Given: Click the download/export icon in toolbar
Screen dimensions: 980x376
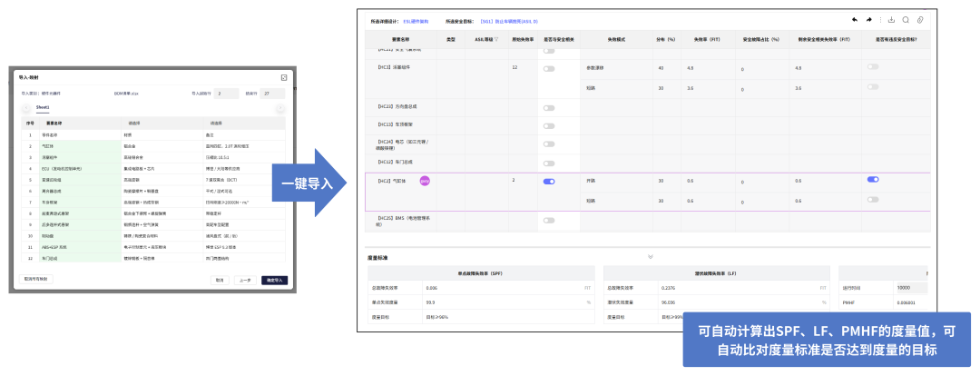Looking at the screenshot, I should (x=892, y=20).
